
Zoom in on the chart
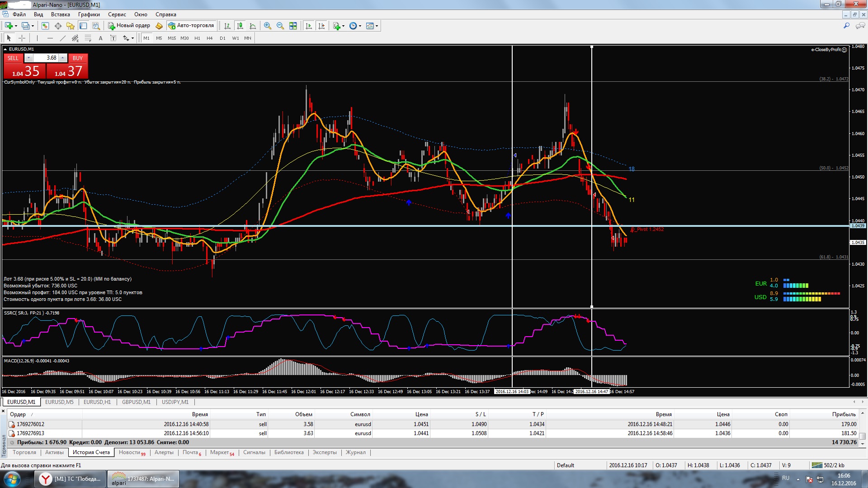pos(268,26)
